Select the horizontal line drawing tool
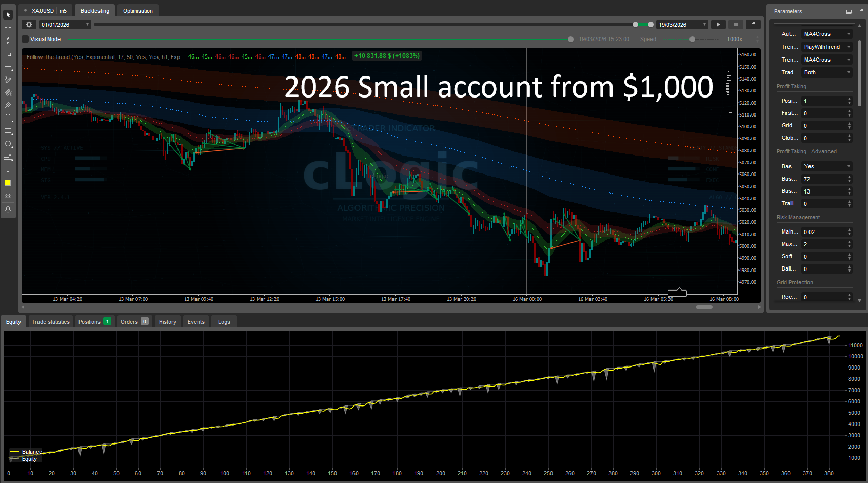Viewport: 868px width, 483px height. click(x=8, y=67)
